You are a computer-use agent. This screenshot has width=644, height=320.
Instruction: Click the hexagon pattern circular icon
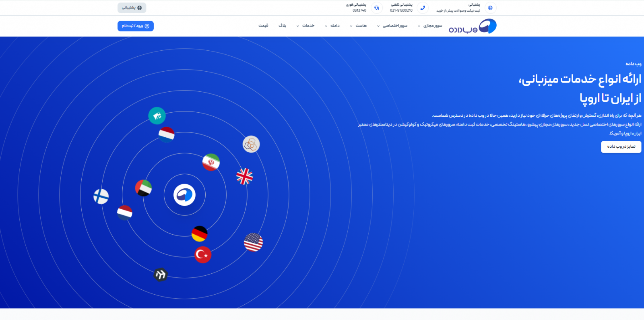click(251, 144)
